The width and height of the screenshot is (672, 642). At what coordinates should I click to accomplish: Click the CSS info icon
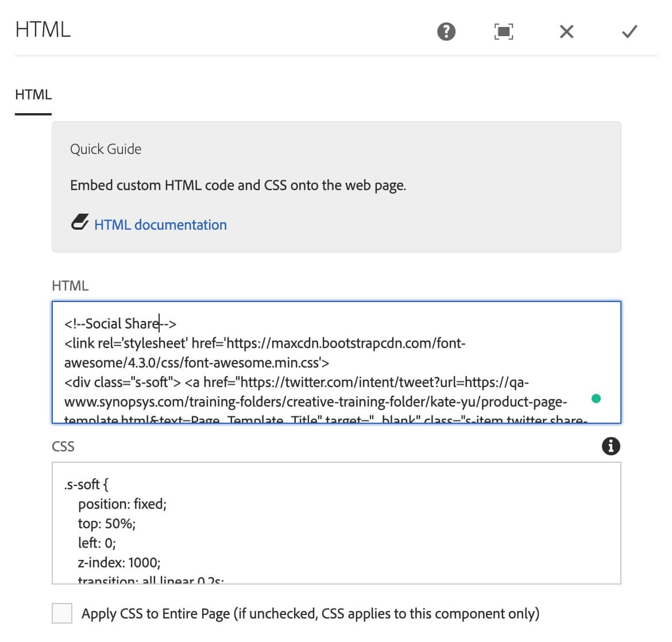coord(611,446)
